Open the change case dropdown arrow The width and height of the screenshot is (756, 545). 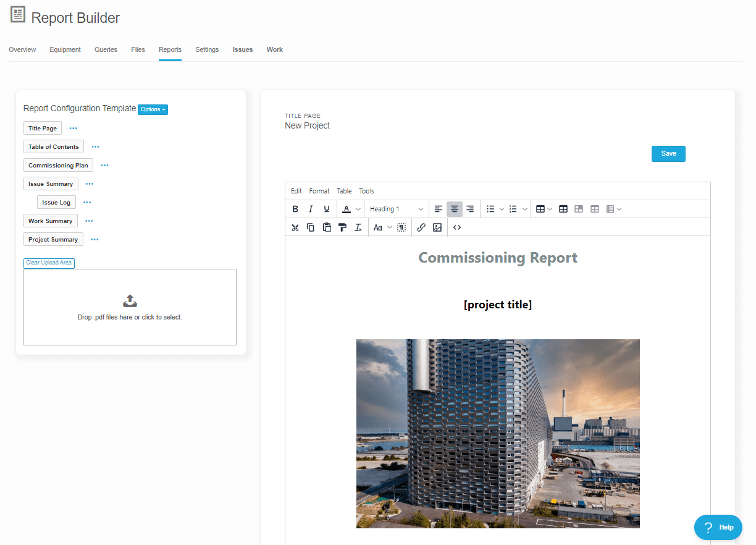click(390, 227)
